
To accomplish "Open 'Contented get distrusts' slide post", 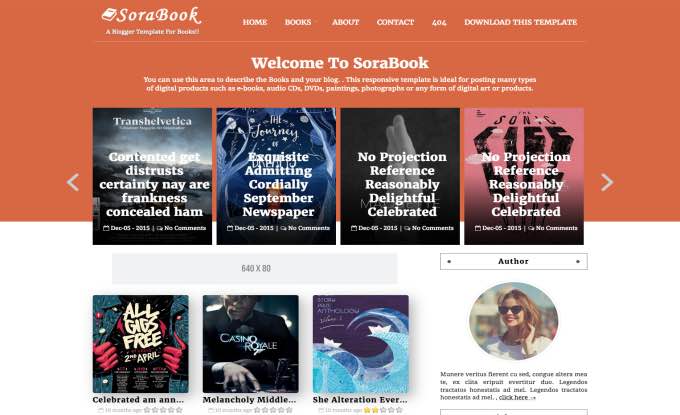I will (154, 184).
